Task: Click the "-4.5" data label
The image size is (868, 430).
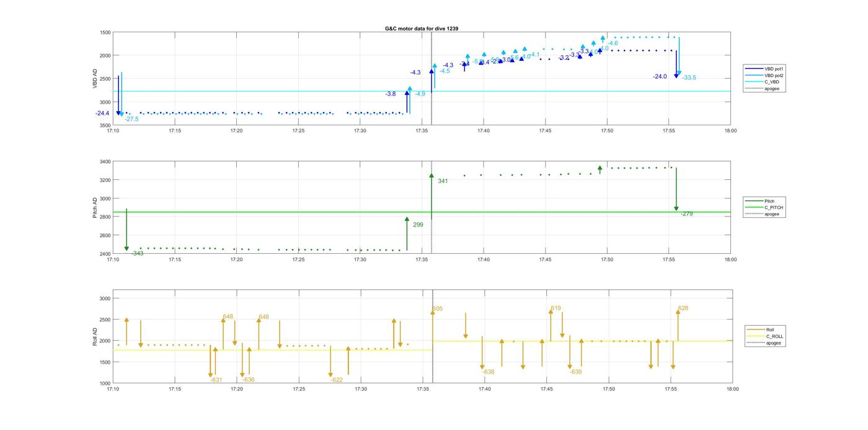Action: click(x=445, y=71)
